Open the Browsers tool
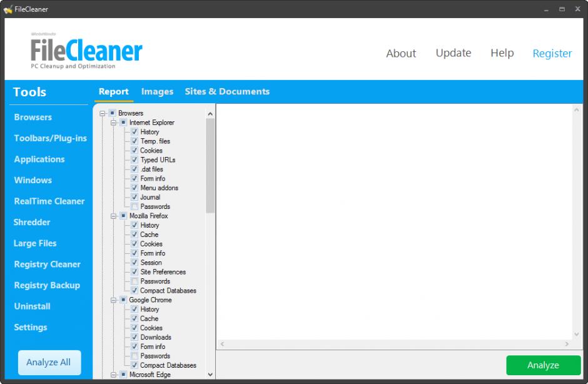The width and height of the screenshot is (588, 384). (33, 117)
